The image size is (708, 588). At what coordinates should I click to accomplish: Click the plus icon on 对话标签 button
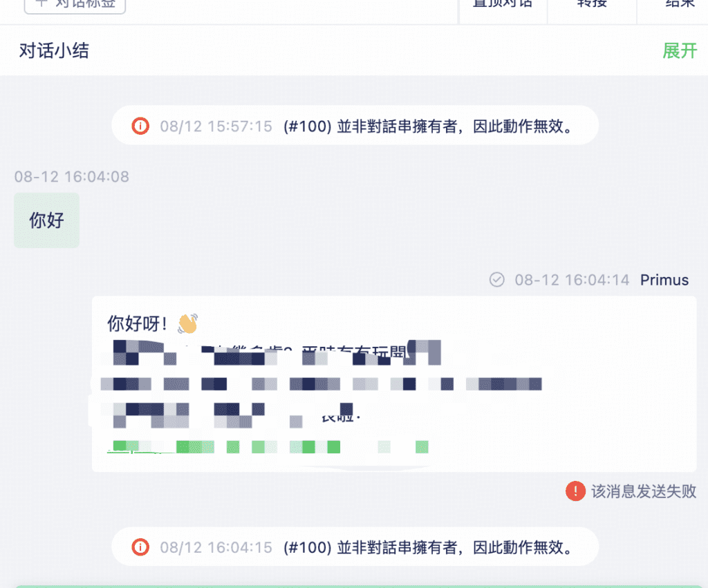pos(41,3)
